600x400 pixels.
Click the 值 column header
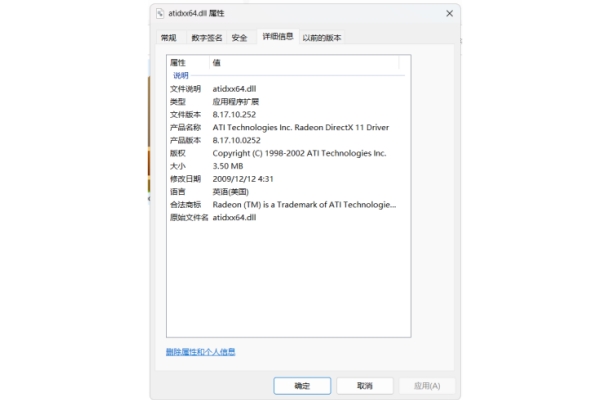(x=217, y=62)
